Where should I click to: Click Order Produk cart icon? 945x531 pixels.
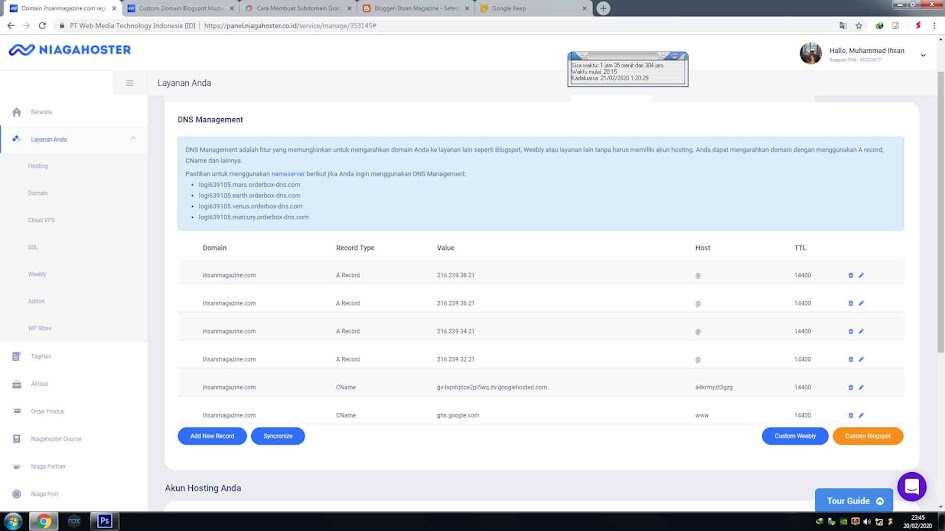16,411
